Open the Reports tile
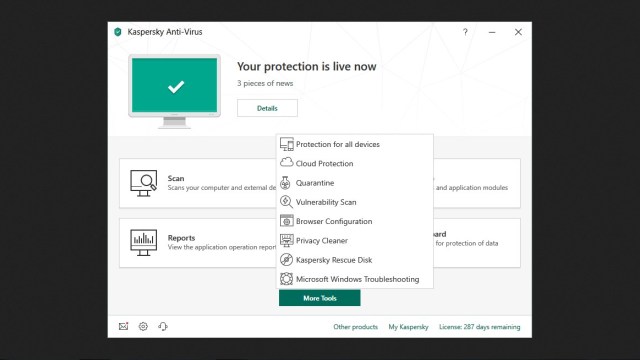Screen dimensions: 640x360 (198, 243)
